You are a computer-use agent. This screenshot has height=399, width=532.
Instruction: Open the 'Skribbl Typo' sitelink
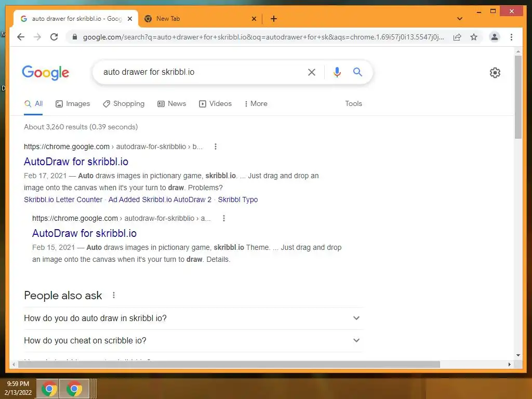pos(238,199)
